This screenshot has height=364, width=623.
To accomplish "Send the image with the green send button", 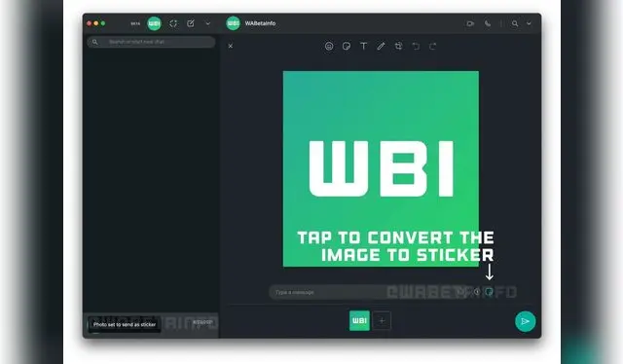I will tap(526, 321).
